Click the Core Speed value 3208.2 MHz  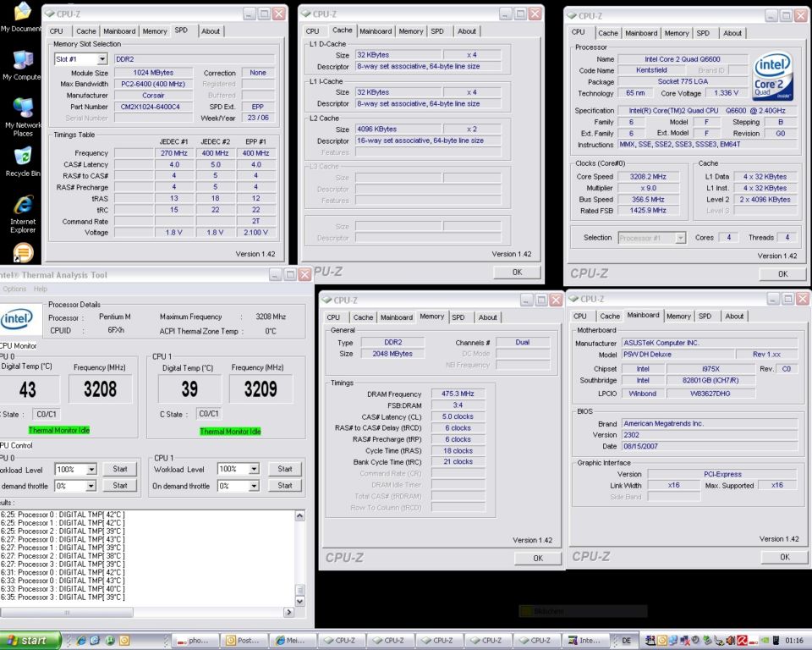tap(648, 177)
